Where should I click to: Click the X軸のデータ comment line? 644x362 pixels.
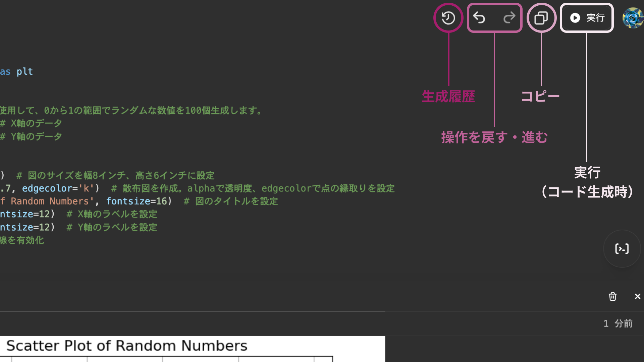coord(31,123)
